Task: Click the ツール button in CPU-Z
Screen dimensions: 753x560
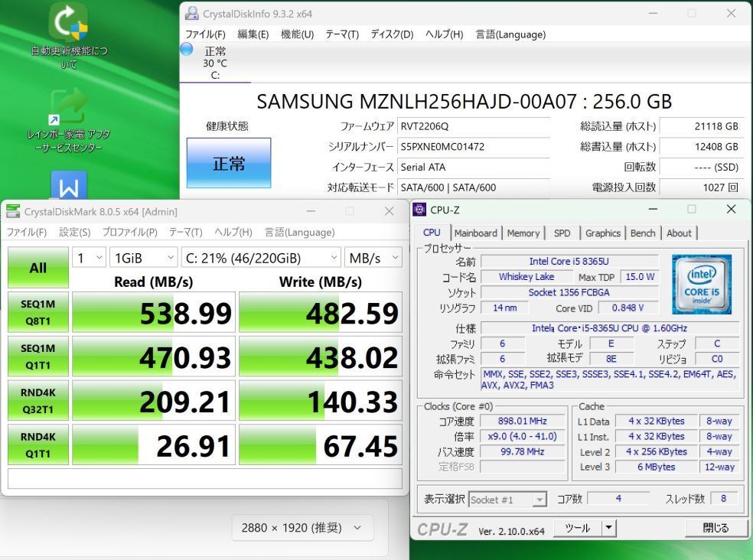Action: 577,528
